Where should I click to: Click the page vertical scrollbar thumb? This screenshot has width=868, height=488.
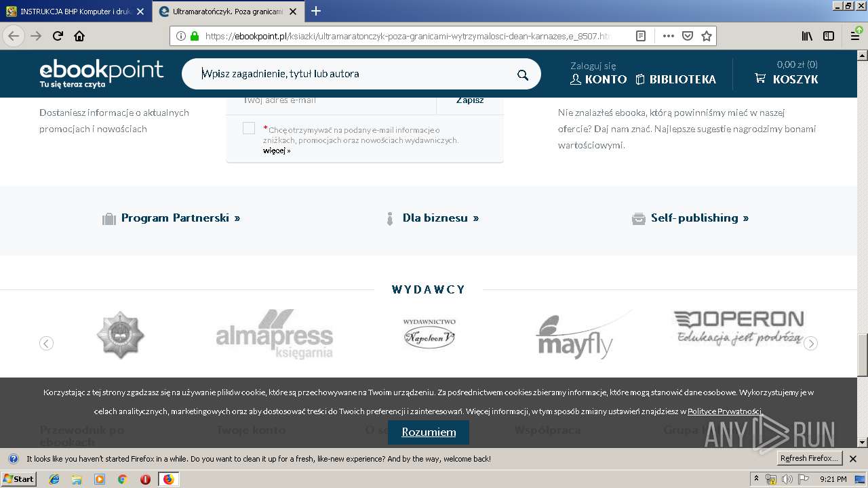click(x=862, y=355)
